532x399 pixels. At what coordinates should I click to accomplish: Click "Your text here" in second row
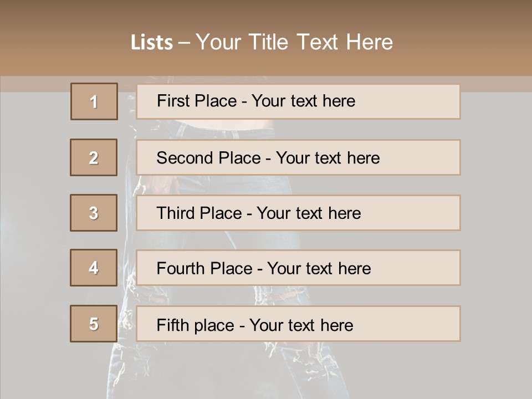(x=328, y=158)
